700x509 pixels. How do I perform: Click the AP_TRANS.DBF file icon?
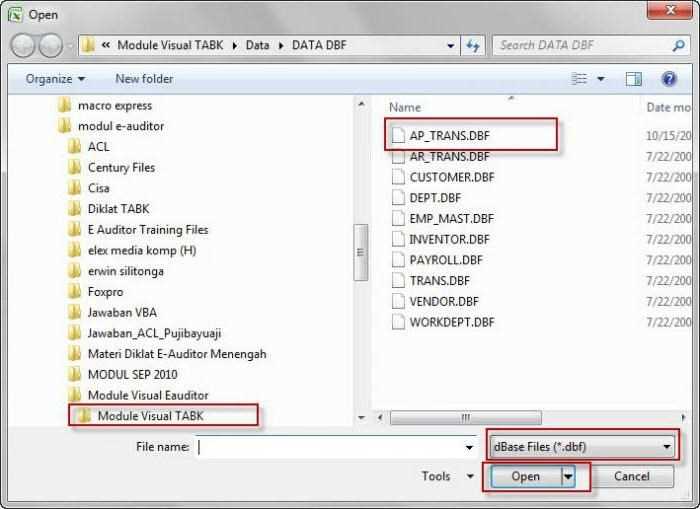[x=398, y=135]
